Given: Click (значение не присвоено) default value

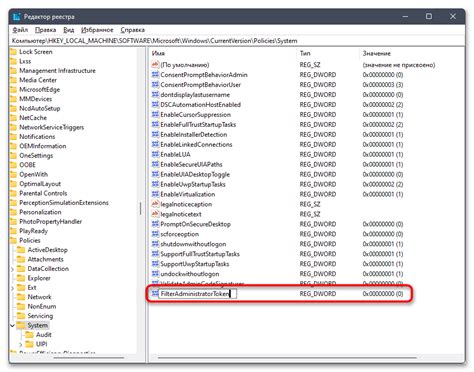Looking at the screenshot, I should 399,65.
